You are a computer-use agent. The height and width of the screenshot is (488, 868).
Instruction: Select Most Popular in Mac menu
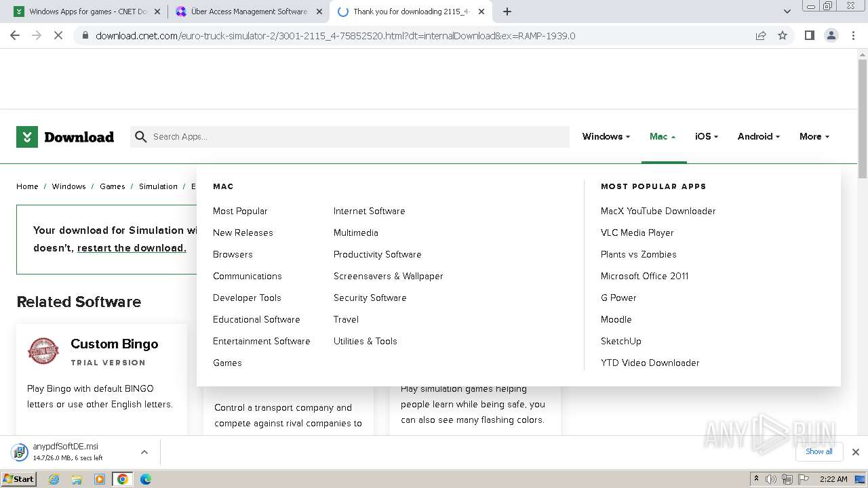[240, 211]
